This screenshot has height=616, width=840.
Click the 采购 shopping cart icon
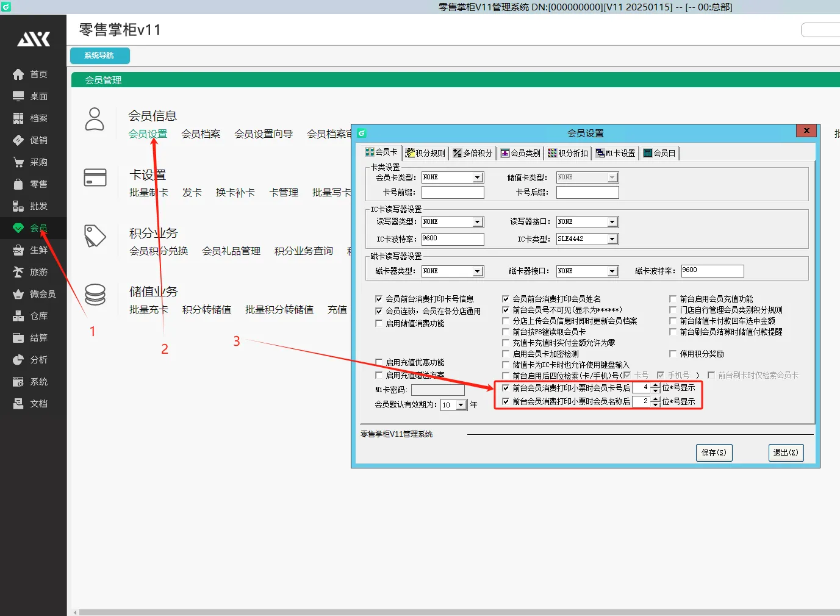(x=18, y=162)
